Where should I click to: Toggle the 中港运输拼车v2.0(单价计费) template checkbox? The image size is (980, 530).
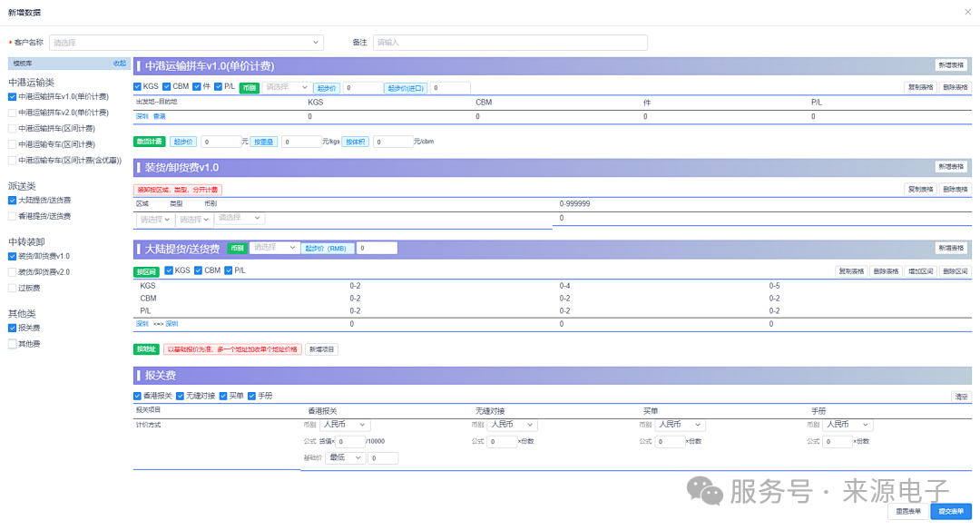tap(12, 113)
